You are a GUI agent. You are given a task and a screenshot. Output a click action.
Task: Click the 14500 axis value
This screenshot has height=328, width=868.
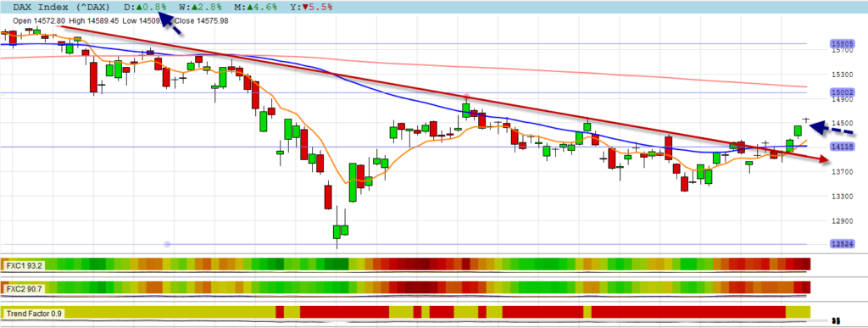[843, 124]
